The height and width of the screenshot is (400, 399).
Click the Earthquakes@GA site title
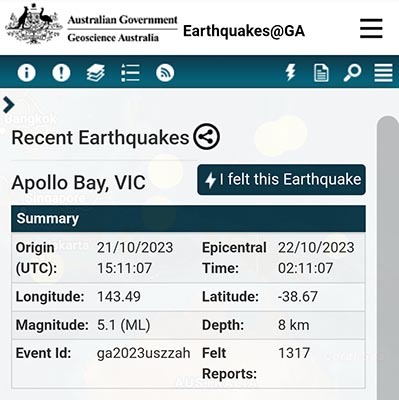244,31
